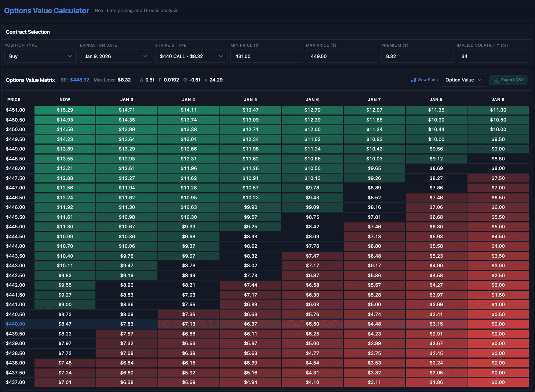Click the $8.32 cell under JAN 5
Viewport: 535px width, 392px height.
coord(251,256)
